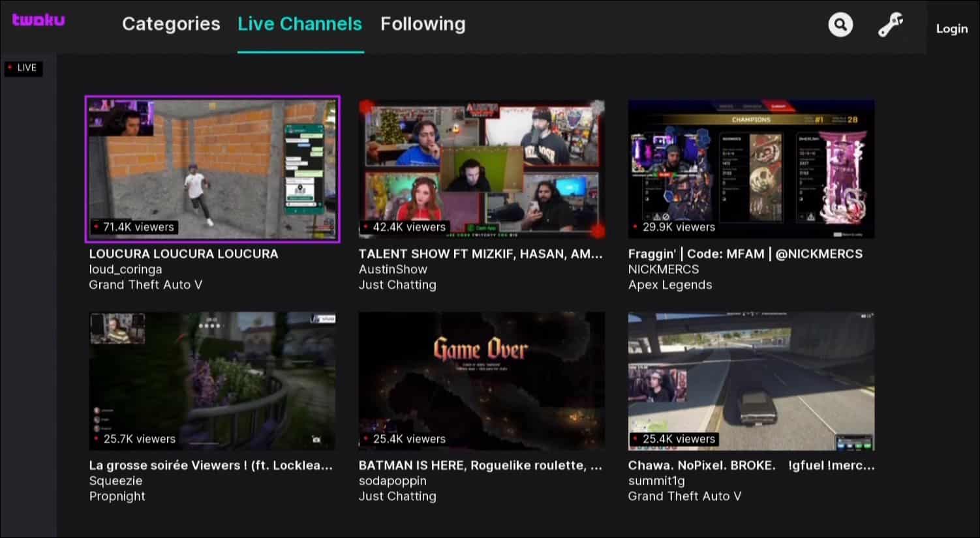Click Propnight category text
Image resolution: width=980 pixels, height=538 pixels.
117,496
